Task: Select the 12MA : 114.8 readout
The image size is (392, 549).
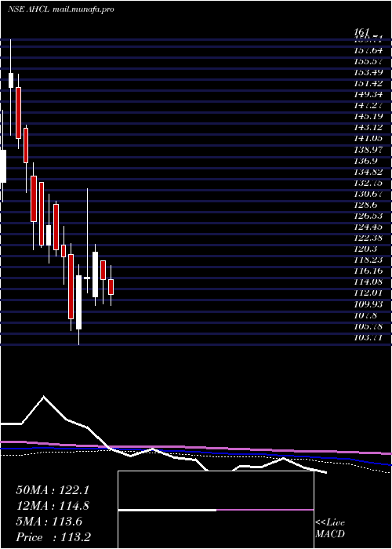Action: 53,506
